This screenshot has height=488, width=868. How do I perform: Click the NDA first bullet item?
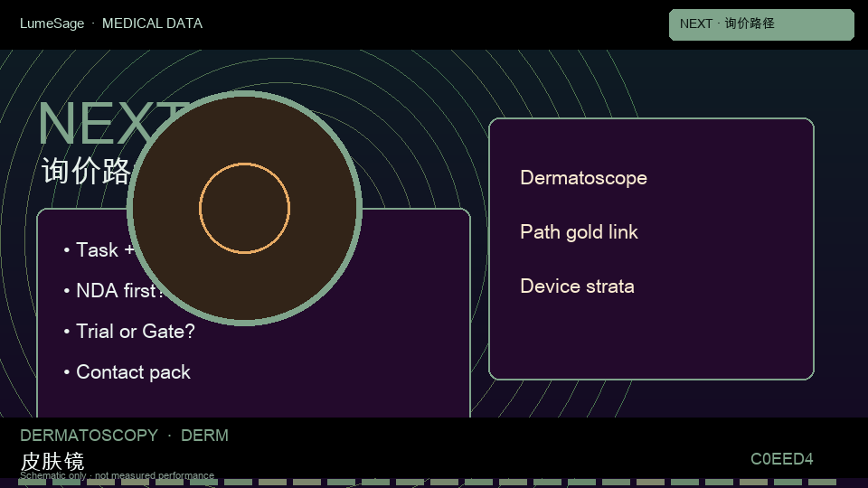click(x=118, y=290)
